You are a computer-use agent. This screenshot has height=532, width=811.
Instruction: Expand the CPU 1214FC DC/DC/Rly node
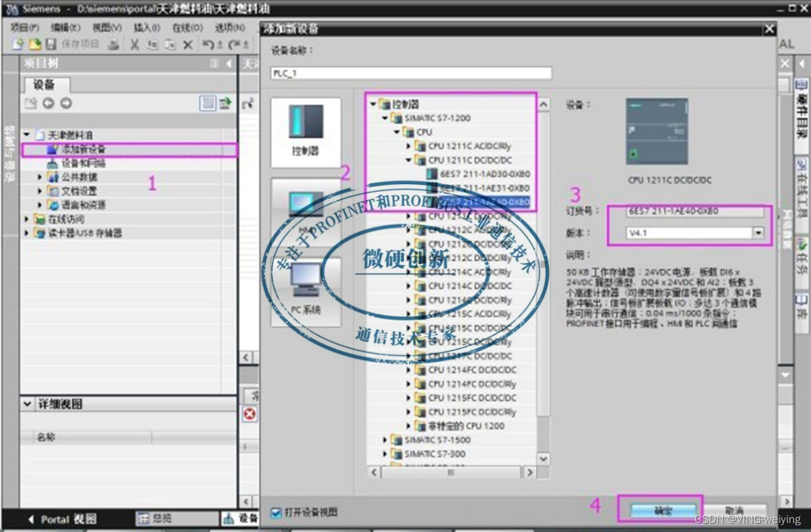tap(409, 384)
